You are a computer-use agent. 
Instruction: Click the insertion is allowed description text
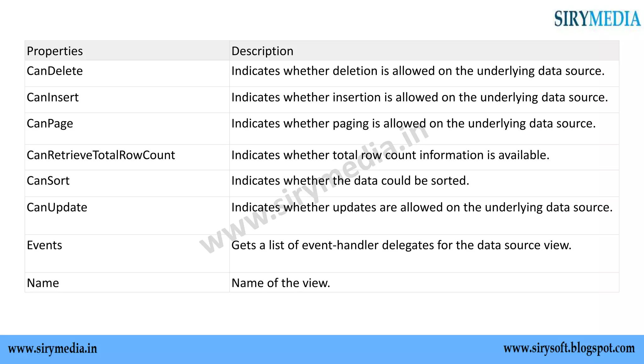point(419,98)
